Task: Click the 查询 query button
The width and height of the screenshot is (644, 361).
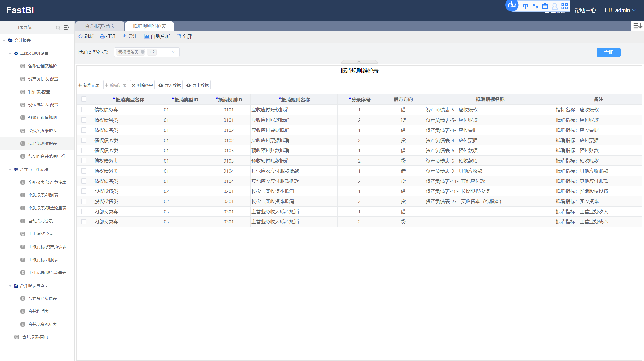Action: (608, 52)
